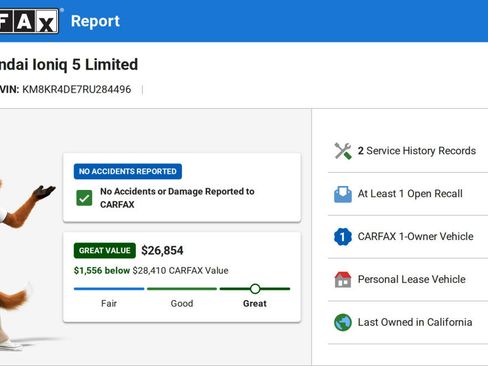Click the globe last owned icon
Image resolution: width=488 pixels, height=366 pixels.
tap(343, 322)
